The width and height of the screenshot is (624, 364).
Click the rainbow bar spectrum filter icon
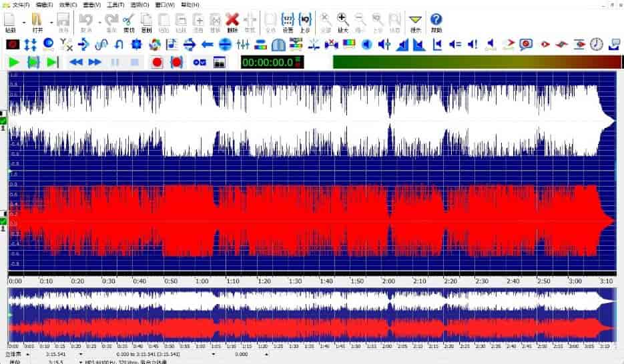click(x=261, y=45)
